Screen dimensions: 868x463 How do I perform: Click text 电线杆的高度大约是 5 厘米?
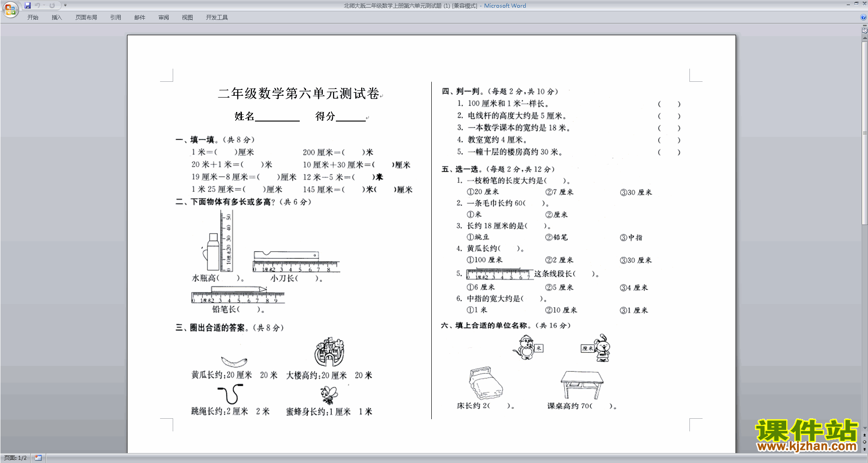click(x=517, y=116)
